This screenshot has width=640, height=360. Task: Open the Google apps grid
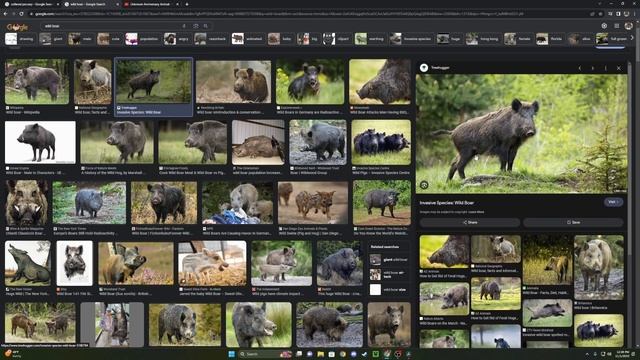pyautogui.click(x=617, y=26)
